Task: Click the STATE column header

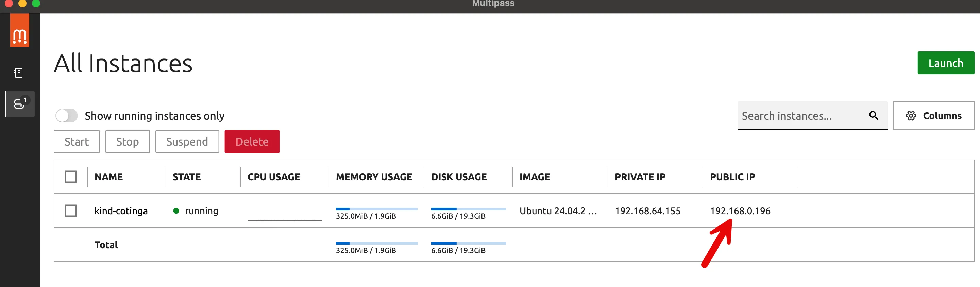Action: point(186,177)
